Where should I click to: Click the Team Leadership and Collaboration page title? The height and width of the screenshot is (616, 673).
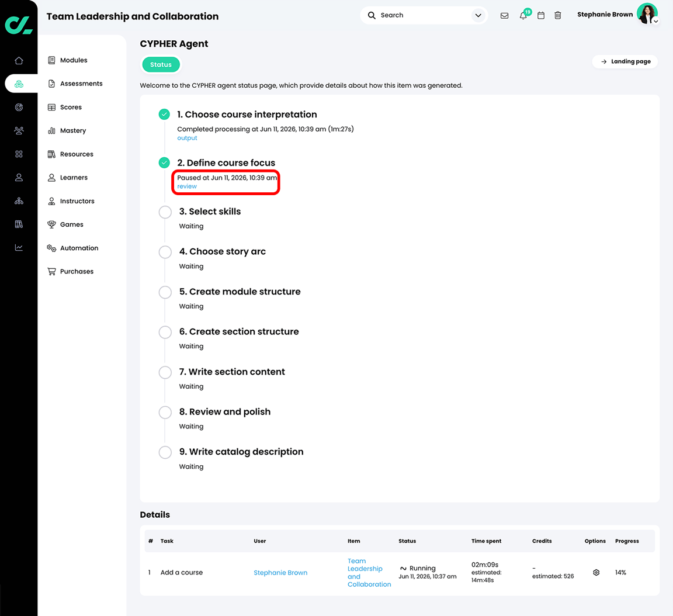click(133, 16)
